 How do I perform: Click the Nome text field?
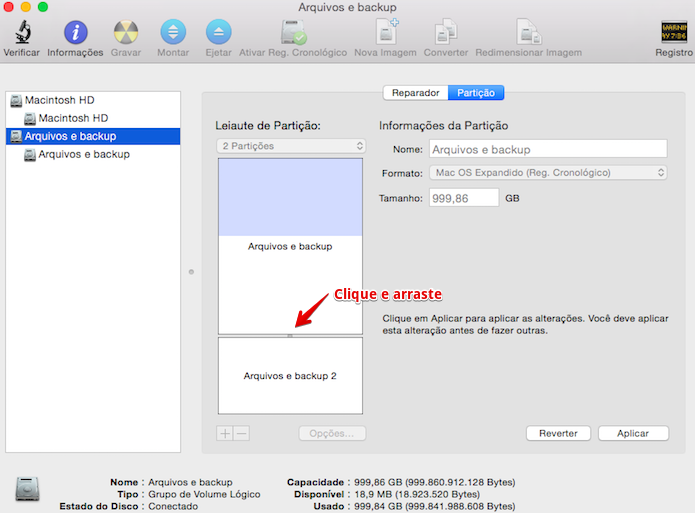(x=548, y=149)
